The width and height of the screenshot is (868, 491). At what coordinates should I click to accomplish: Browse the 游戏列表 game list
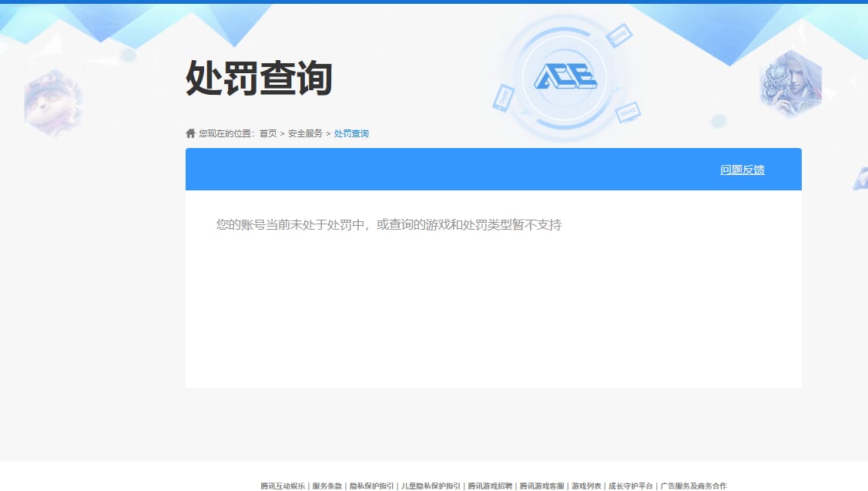585,486
